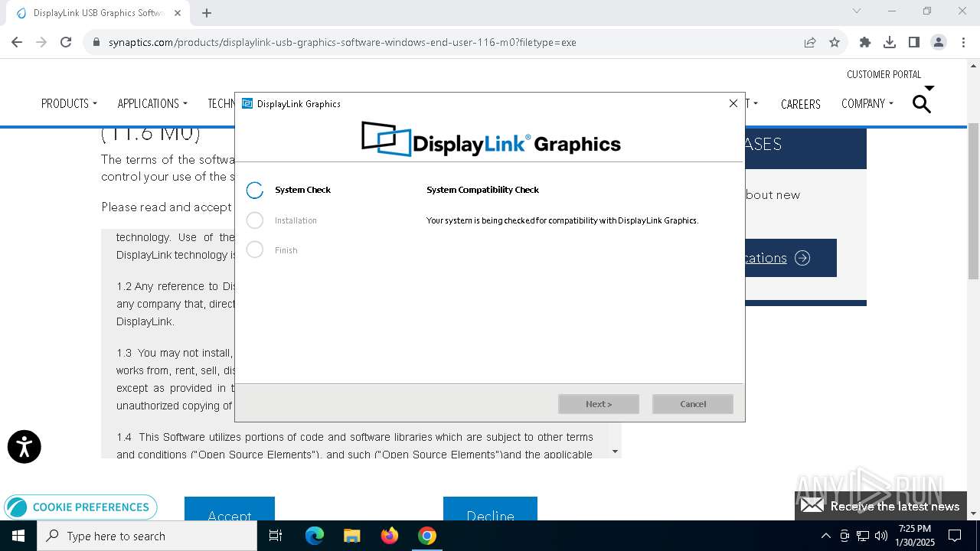The width and height of the screenshot is (980, 551).
Task: Open network status tray icon
Action: [863, 536]
